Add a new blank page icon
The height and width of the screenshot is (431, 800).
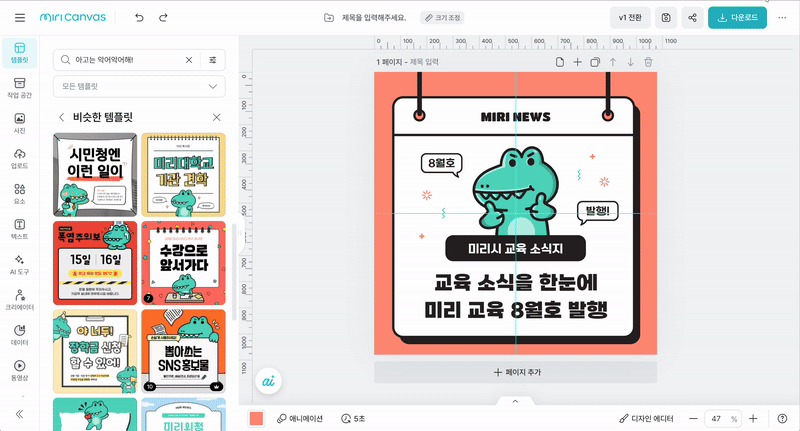coord(560,62)
